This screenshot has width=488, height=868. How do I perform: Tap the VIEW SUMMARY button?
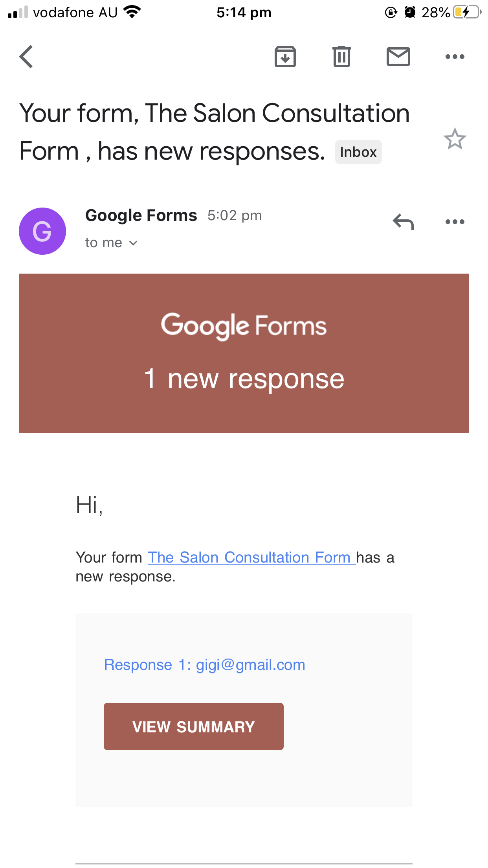tap(194, 726)
